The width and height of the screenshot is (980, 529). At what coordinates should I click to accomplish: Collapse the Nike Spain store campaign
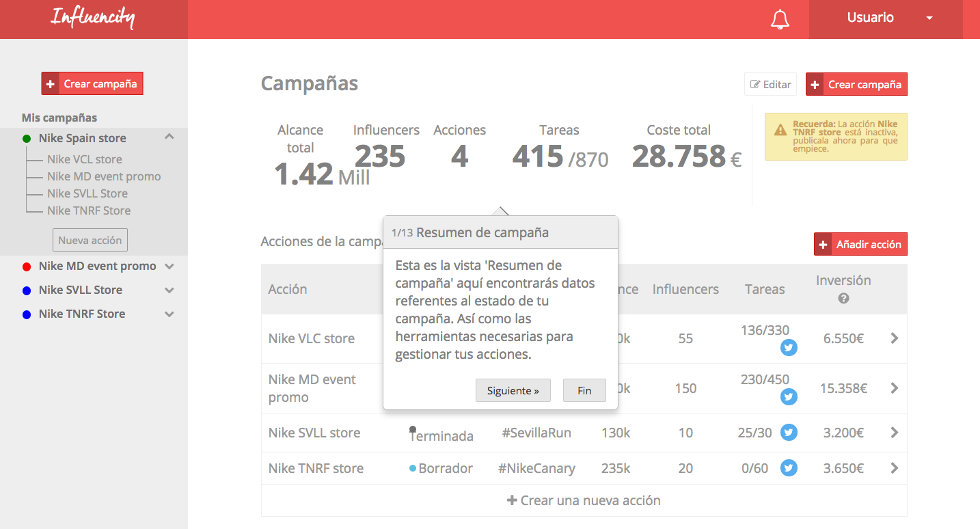pos(169,137)
